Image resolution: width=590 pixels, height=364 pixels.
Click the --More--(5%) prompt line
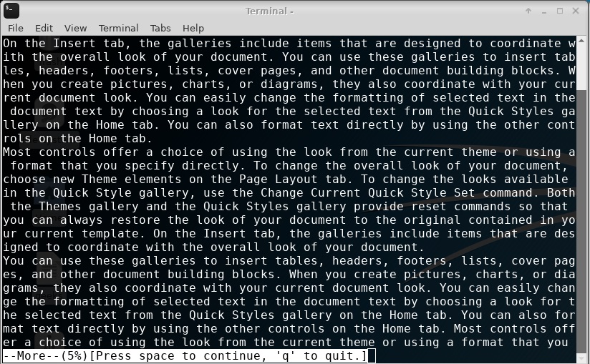tap(185, 355)
